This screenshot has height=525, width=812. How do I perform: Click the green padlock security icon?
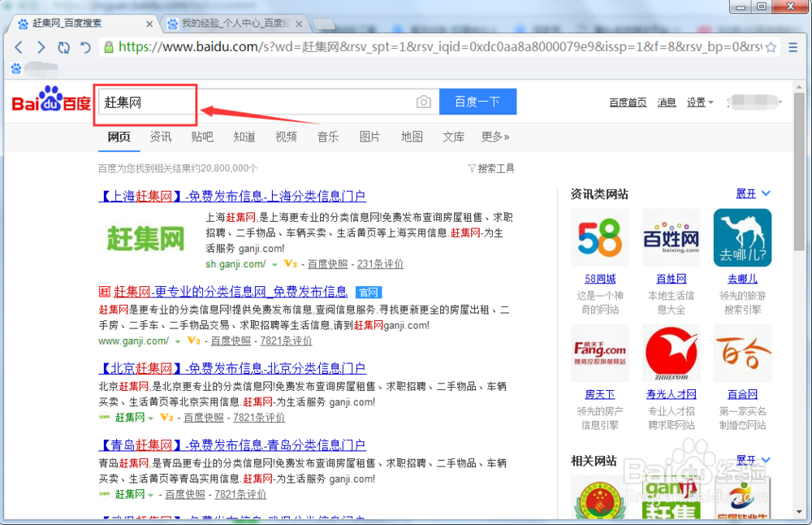[109, 47]
